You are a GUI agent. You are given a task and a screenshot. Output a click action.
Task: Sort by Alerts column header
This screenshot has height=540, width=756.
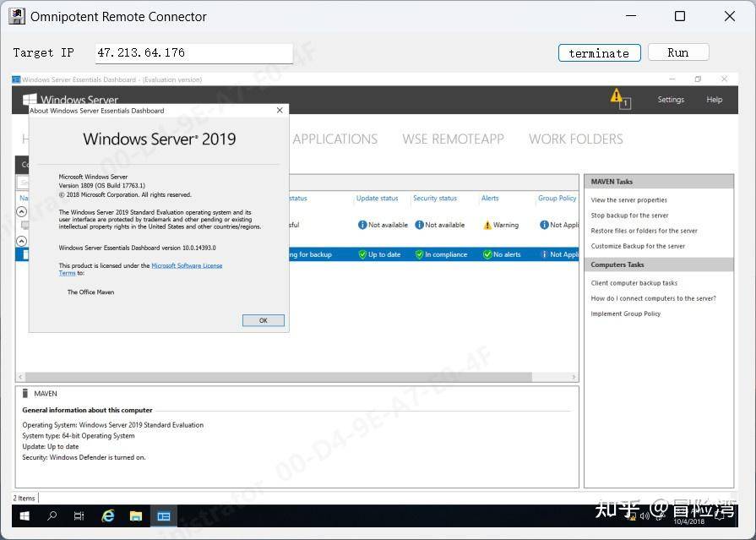tap(490, 198)
